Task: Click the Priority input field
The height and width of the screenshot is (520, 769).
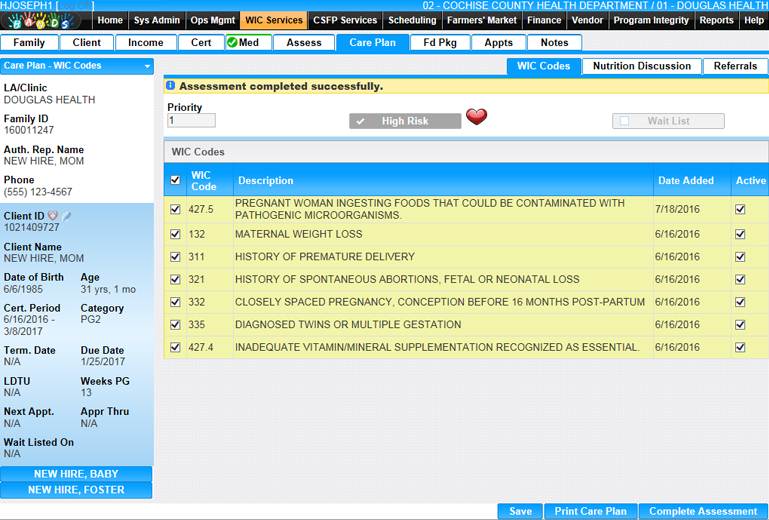Action: [191, 121]
